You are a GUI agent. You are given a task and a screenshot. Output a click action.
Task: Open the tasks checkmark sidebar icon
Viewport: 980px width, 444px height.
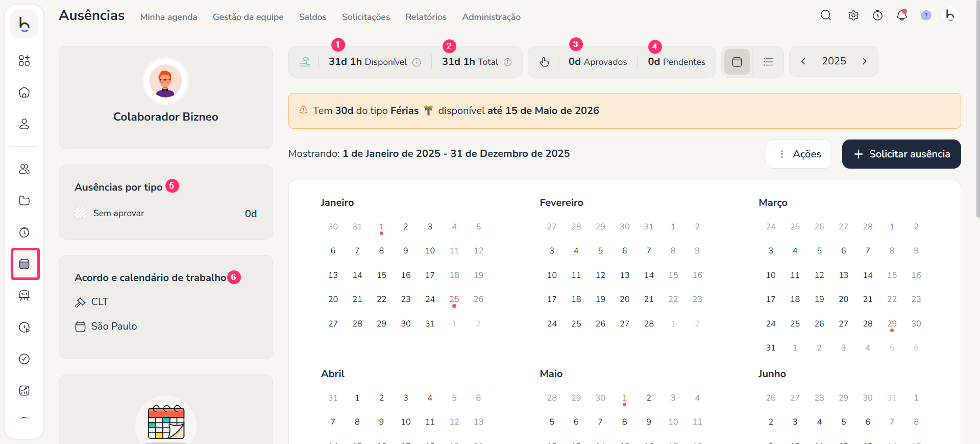click(24, 359)
